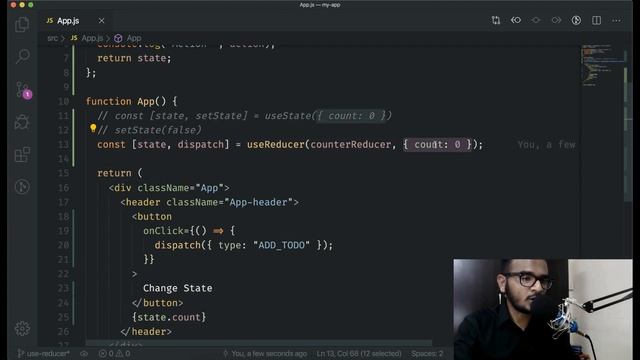
Task: Open changes with next revision icon
Action: (556, 20)
